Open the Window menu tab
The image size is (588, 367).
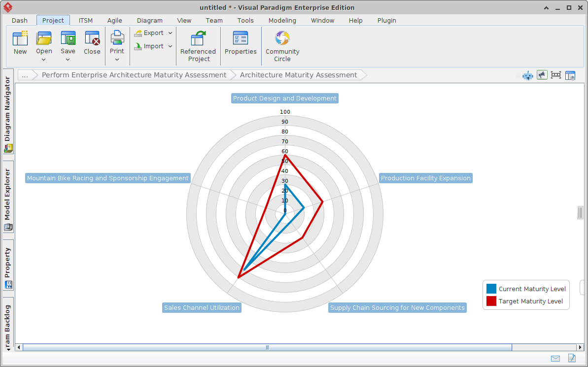[322, 20]
